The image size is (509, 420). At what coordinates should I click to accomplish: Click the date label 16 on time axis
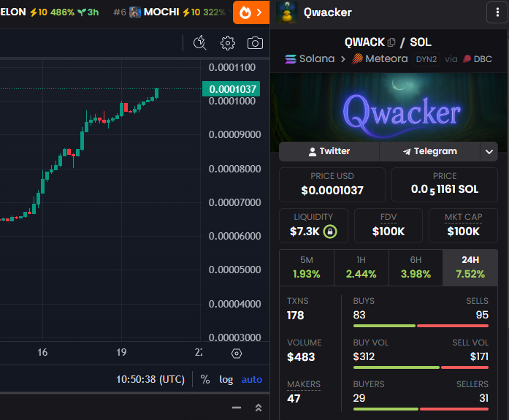pos(42,353)
